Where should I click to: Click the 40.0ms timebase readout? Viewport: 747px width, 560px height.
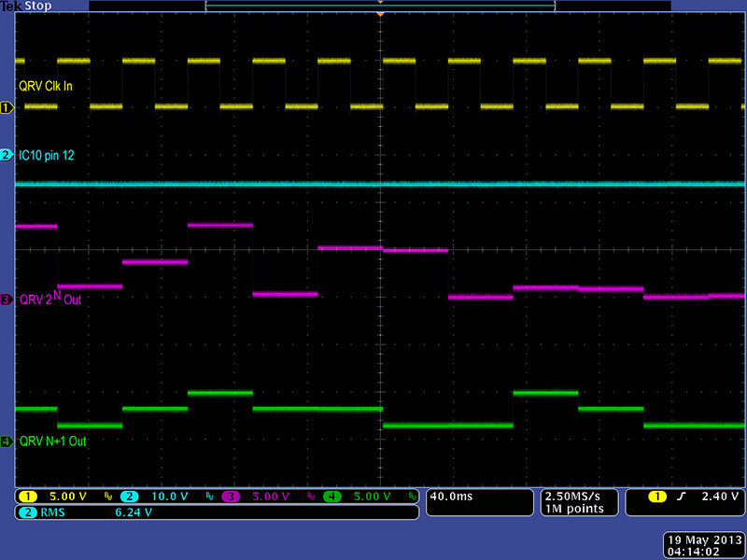tap(450, 497)
